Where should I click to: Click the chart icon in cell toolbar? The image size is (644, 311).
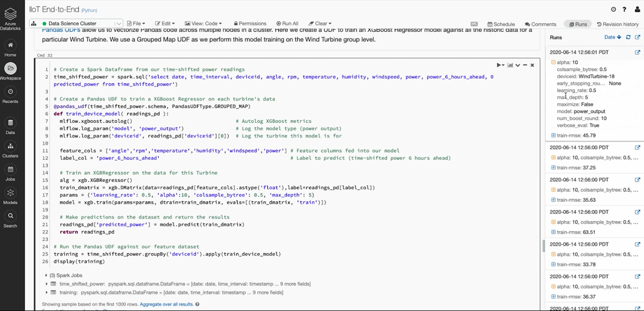click(510, 65)
